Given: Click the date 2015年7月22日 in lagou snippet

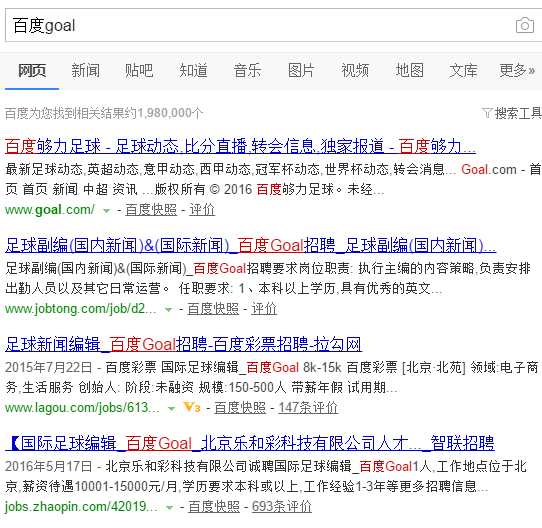Looking at the screenshot, I should [x=49, y=367].
